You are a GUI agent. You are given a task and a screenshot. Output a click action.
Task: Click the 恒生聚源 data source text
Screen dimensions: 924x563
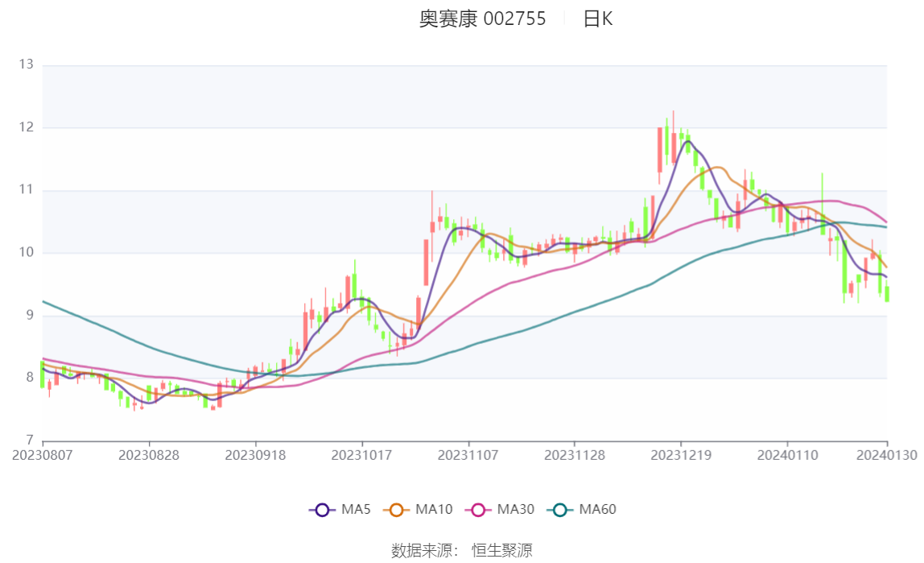[501, 551]
